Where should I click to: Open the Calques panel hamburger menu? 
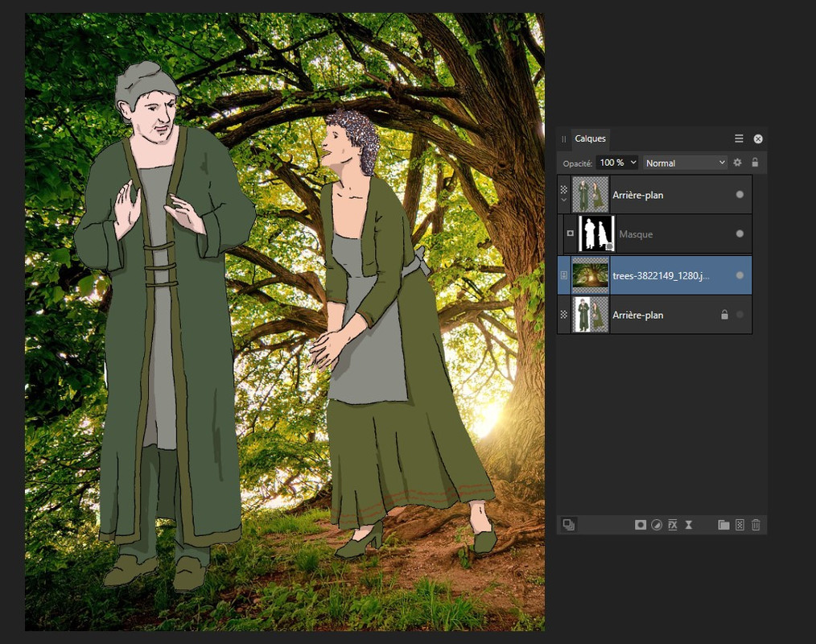(739, 138)
